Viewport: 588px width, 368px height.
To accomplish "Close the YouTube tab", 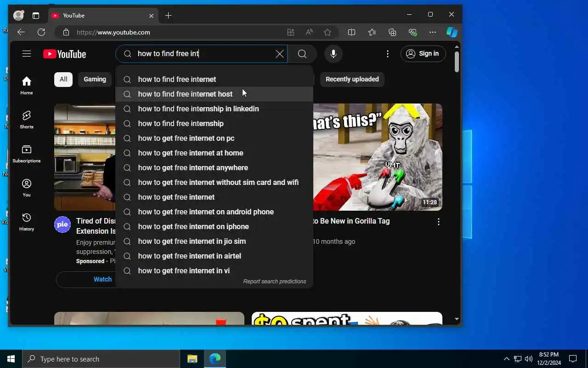I will [x=152, y=16].
